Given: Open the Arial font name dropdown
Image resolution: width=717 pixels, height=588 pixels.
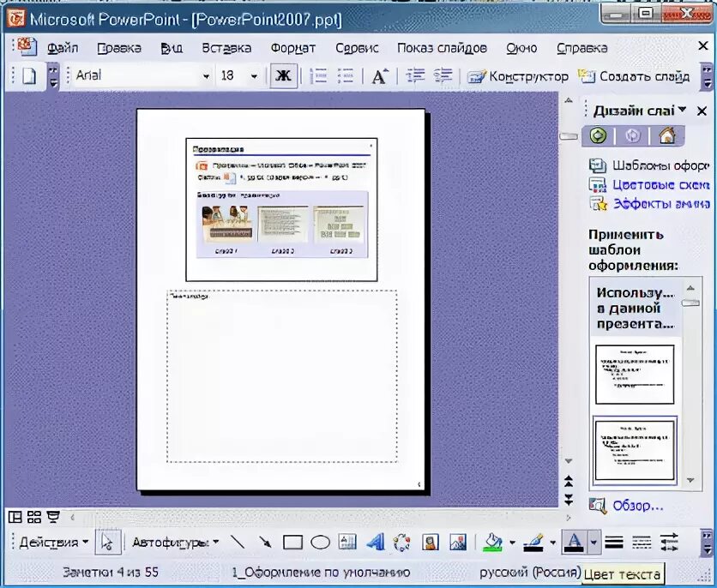Looking at the screenshot, I should tap(207, 76).
